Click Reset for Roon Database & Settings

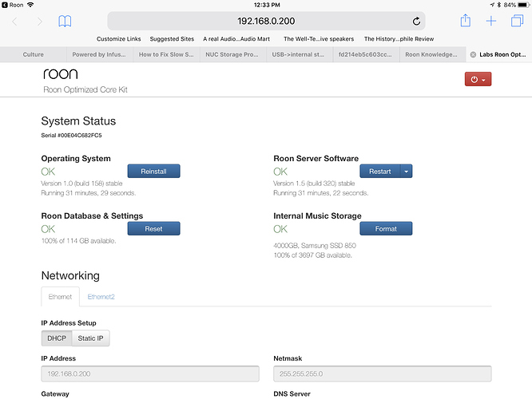(153, 229)
